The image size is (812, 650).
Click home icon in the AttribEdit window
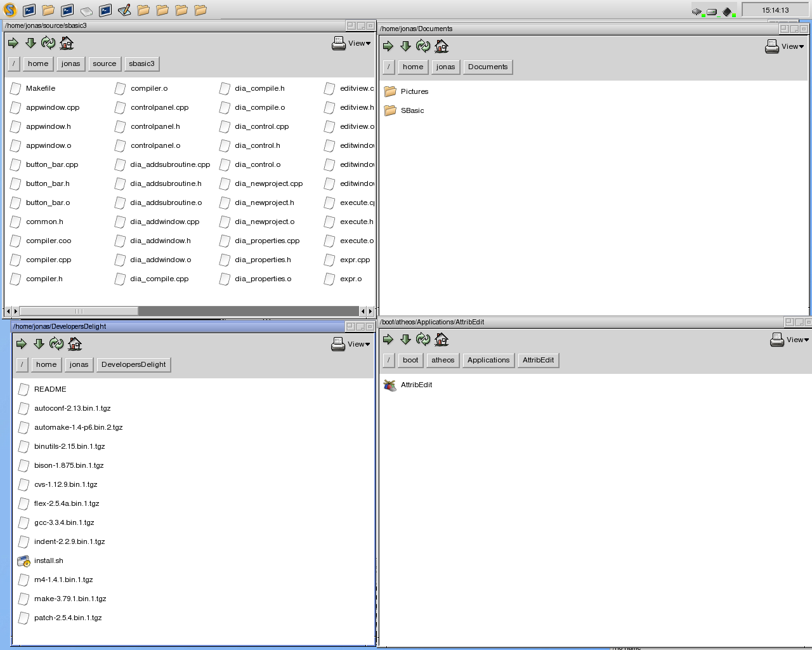coord(442,340)
